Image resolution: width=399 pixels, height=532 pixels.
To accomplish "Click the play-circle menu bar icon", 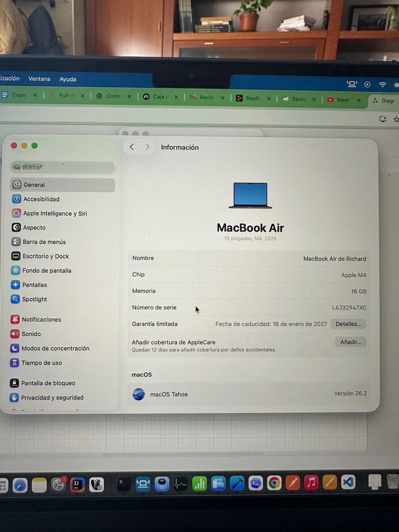I will 367,84.
